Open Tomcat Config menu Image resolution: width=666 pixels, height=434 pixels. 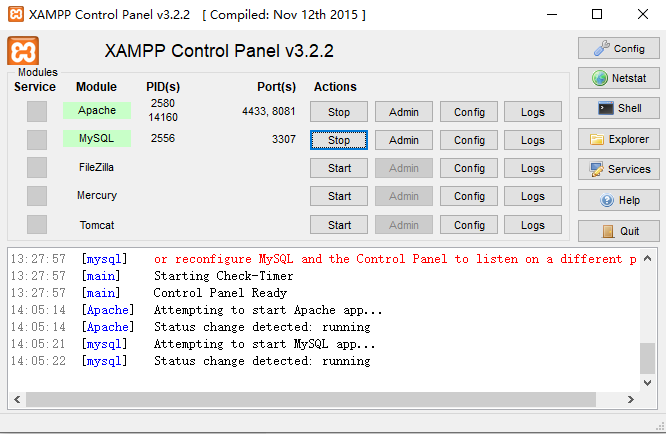[x=469, y=225]
